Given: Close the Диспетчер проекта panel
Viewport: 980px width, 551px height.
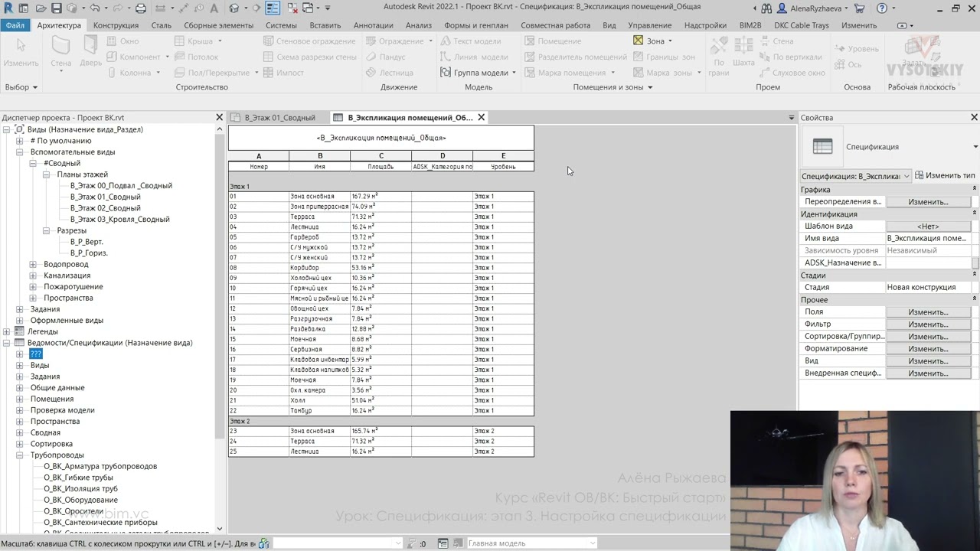Looking at the screenshot, I should point(219,118).
